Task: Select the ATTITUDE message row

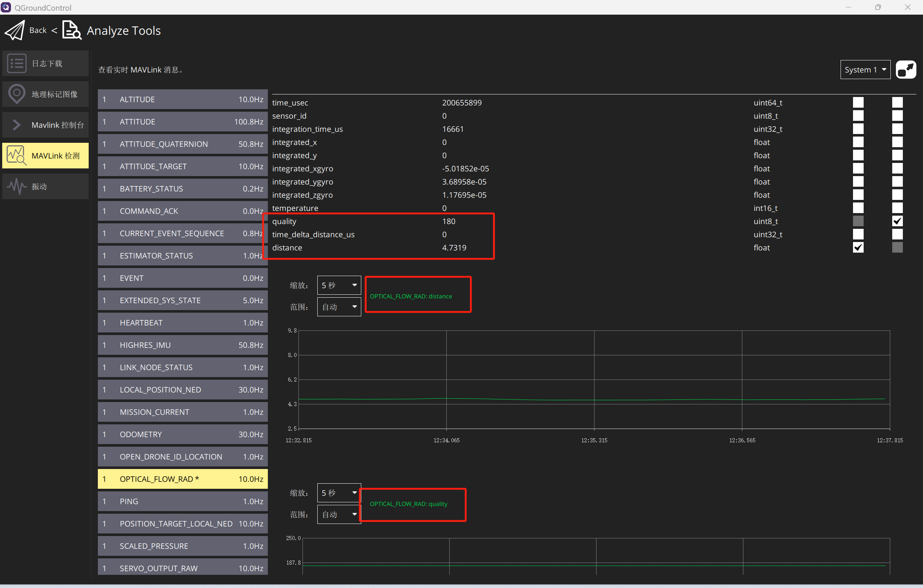Action: coord(182,122)
